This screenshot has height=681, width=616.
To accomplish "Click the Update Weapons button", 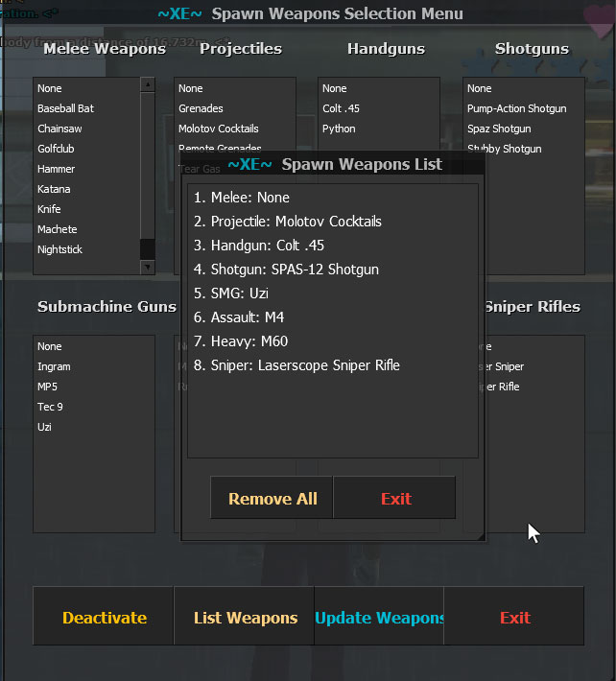I will [x=379, y=617].
